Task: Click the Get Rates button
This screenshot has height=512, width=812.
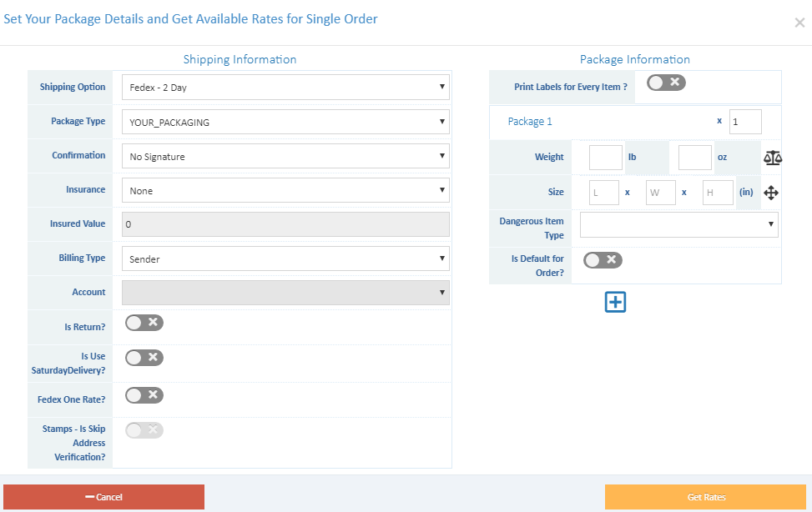Action: (x=706, y=496)
